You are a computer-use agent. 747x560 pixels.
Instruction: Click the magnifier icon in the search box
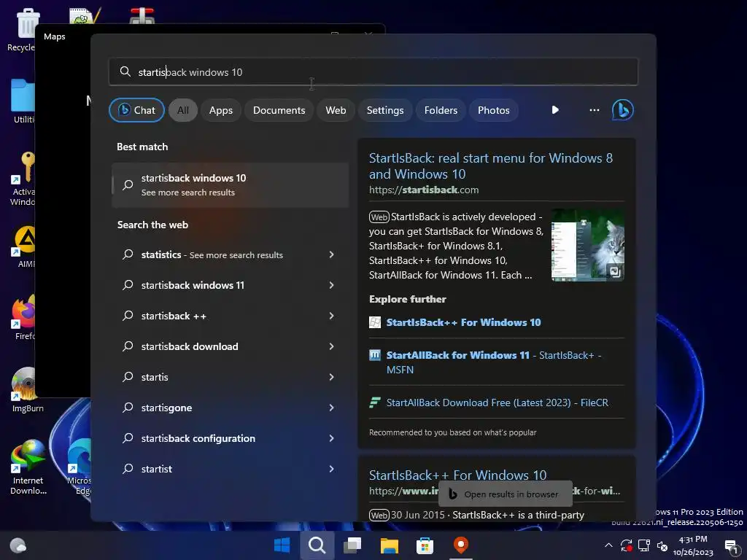coord(125,72)
